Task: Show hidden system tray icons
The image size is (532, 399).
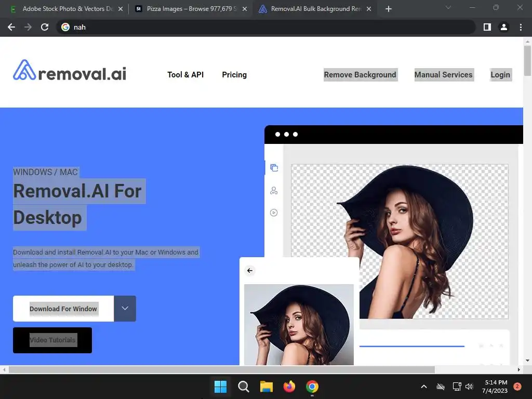Action: [x=424, y=387]
